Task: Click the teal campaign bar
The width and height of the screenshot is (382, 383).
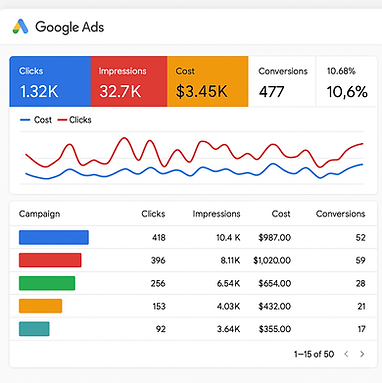Action: click(x=34, y=329)
